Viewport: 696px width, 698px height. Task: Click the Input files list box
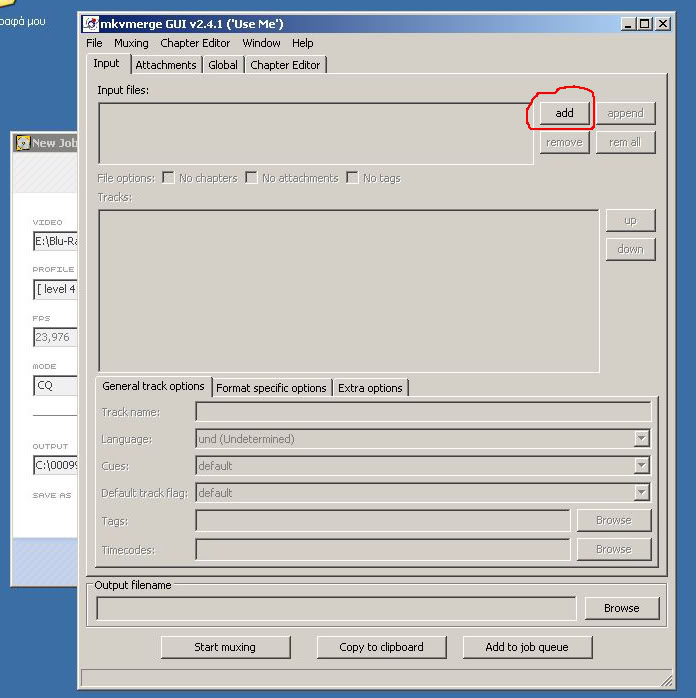[316, 134]
